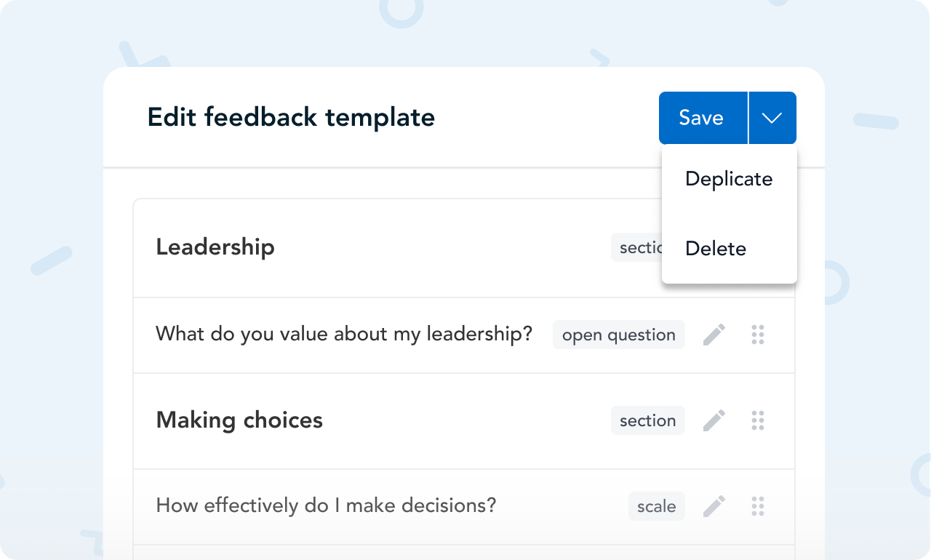Select What do you value about my leadership
This screenshot has height=560, width=931.
pos(344,335)
